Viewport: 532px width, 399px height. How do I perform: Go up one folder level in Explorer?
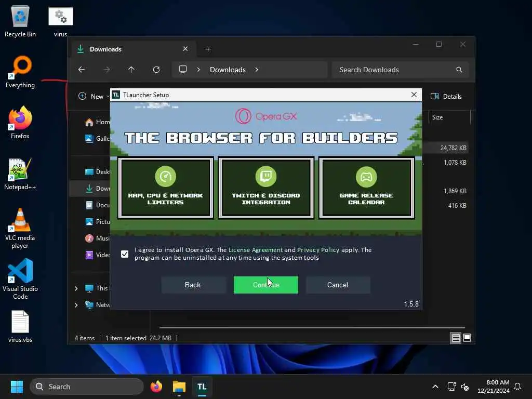pos(131,70)
